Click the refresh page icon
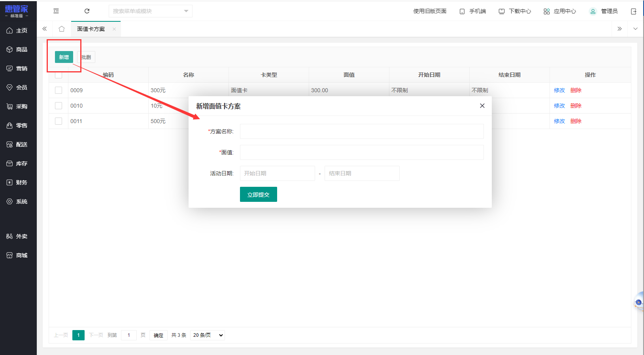644x355 pixels. (87, 11)
